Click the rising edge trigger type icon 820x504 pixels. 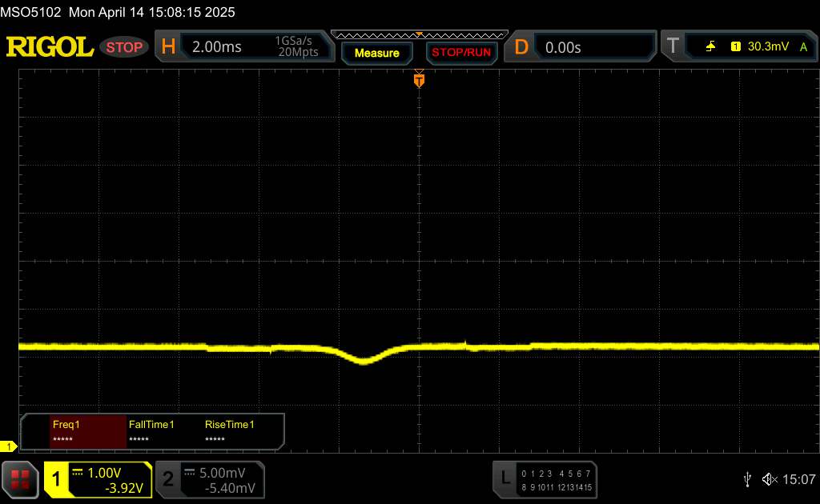click(710, 47)
